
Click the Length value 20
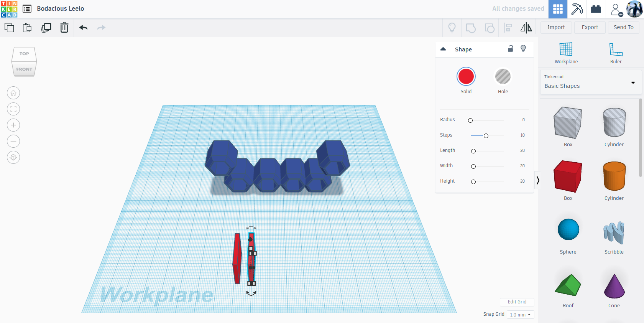click(522, 151)
